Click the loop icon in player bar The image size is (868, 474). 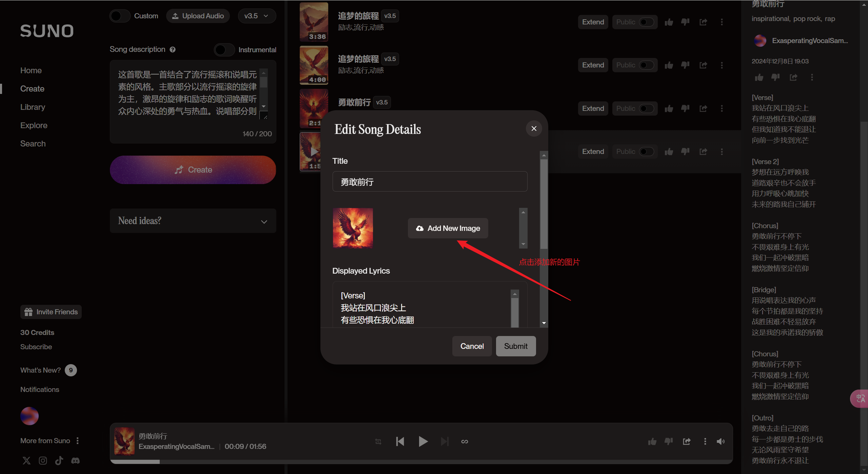(465, 441)
